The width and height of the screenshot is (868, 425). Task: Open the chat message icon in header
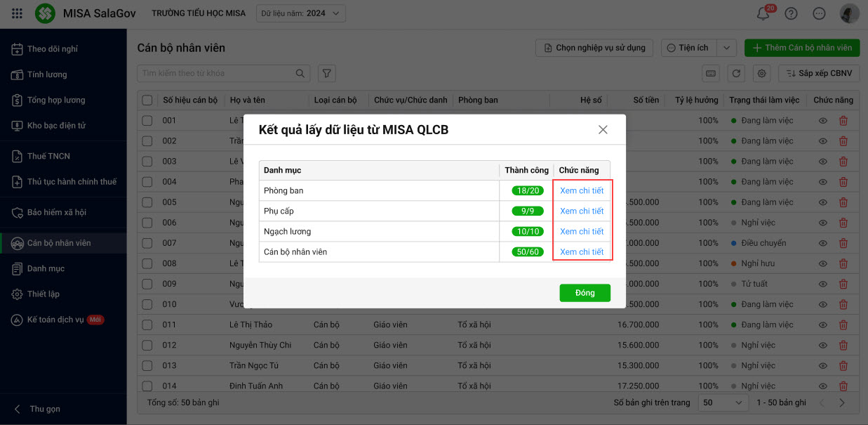819,13
